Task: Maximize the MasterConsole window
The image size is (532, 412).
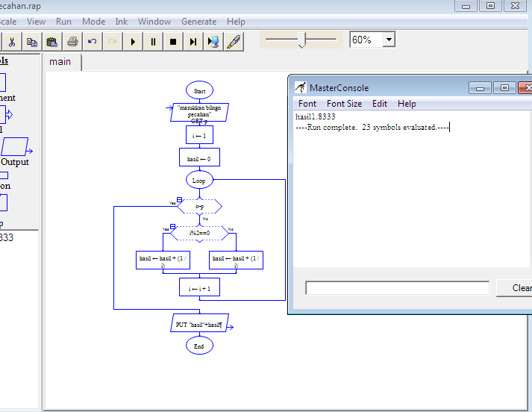Action: (504, 88)
